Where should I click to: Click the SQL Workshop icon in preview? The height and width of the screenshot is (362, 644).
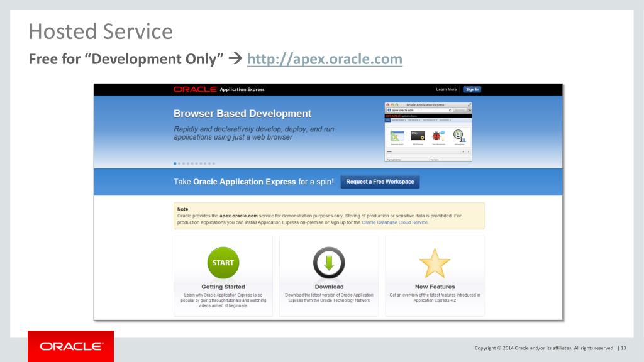pyautogui.click(x=418, y=136)
